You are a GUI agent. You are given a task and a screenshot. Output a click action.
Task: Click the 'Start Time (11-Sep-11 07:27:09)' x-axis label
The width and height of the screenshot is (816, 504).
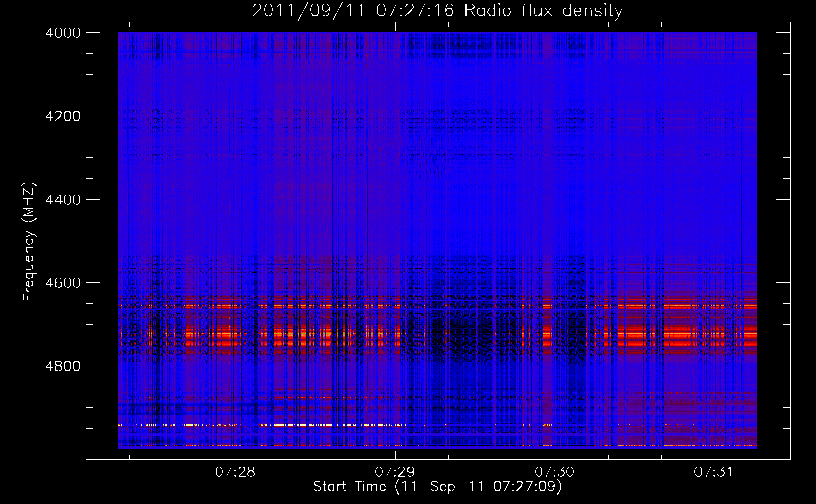click(x=437, y=487)
